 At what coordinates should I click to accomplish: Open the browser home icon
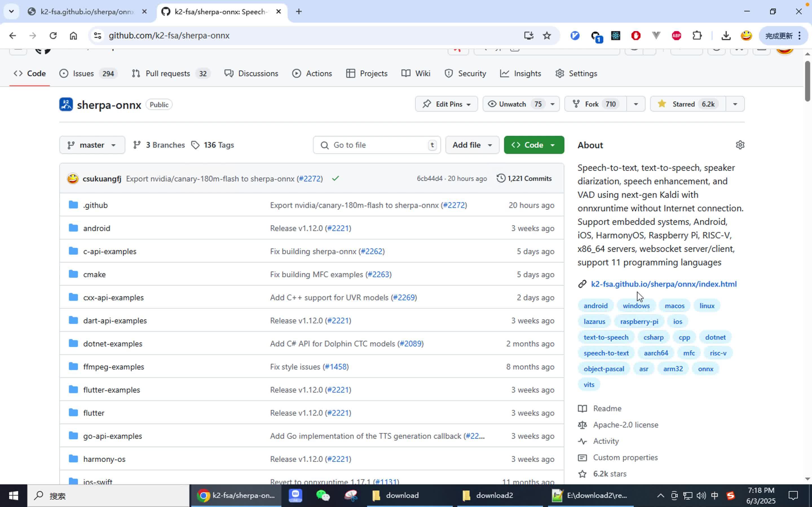73,35
